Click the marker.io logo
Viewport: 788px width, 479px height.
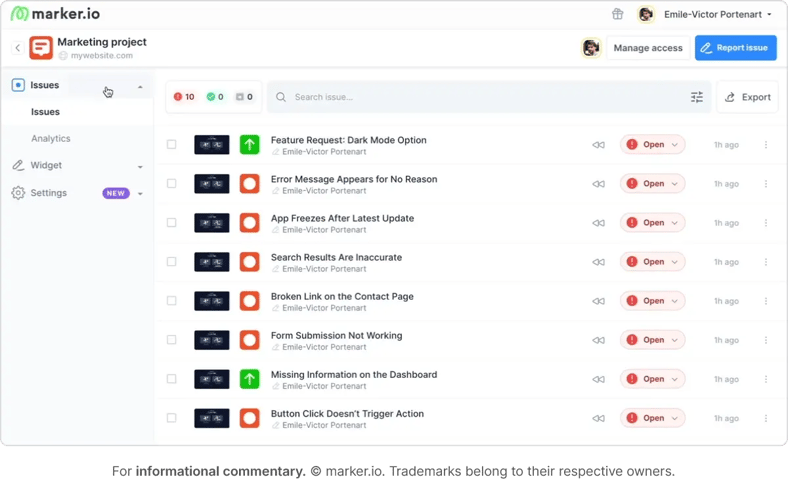55,14
